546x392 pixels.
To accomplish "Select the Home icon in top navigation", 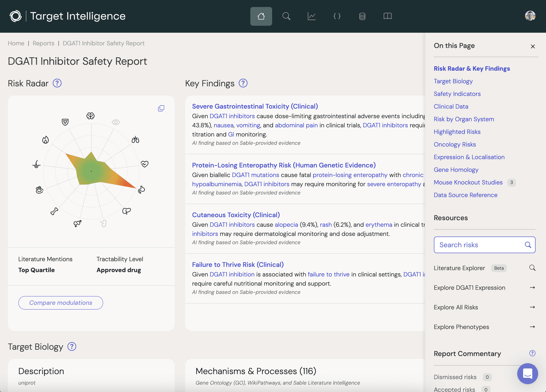I will click(x=261, y=16).
